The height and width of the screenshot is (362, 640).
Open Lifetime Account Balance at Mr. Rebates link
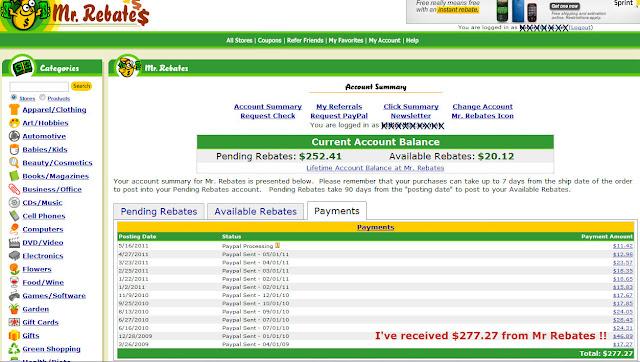point(375,168)
